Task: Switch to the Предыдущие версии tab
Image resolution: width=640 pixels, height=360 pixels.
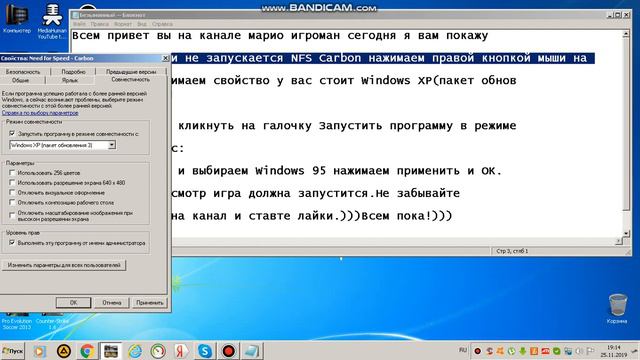Action: click(131, 71)
